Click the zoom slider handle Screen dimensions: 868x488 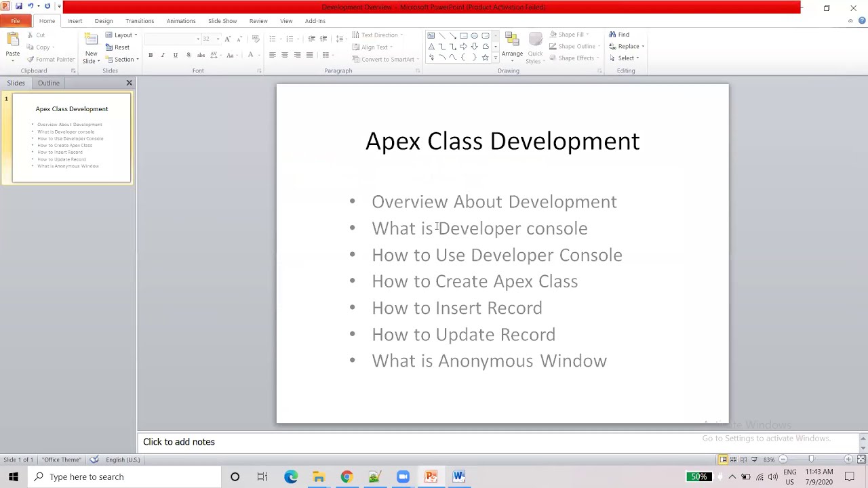tap(811, 460)
